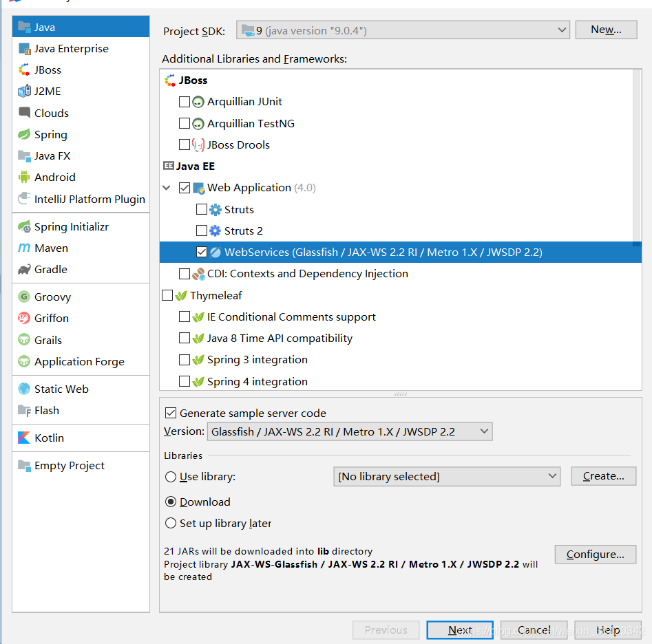Select the Download radio button
Screen dimensions: 652x644
pos(171,502)
